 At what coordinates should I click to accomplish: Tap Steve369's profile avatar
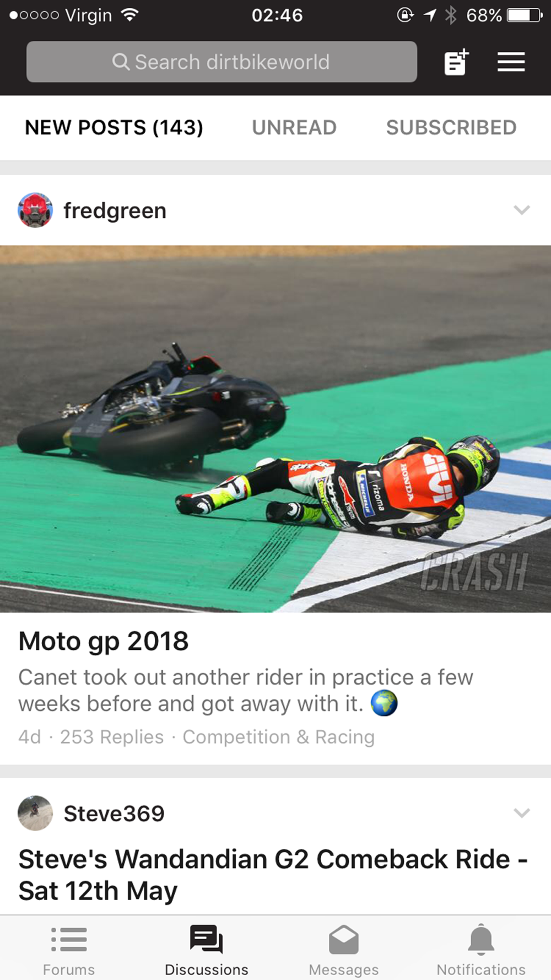35,813
